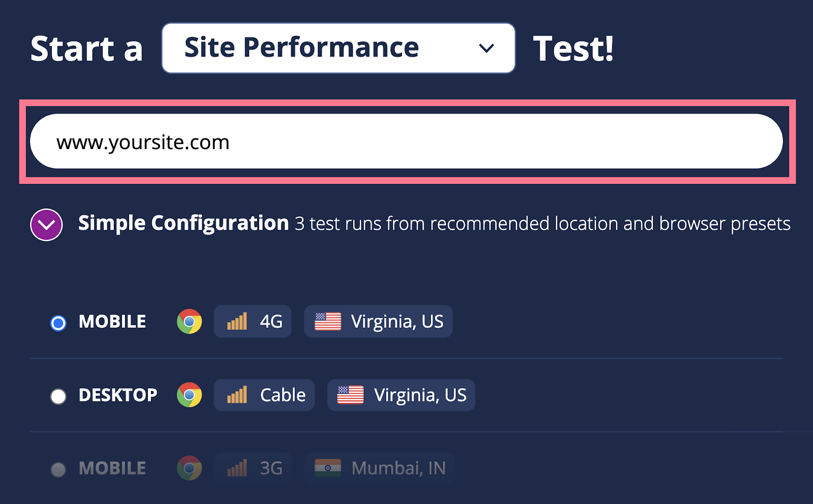Click the dropdown arrow beside Site Performance
Image resolution: width=813 pixels, height=504 pixels.
486,48
